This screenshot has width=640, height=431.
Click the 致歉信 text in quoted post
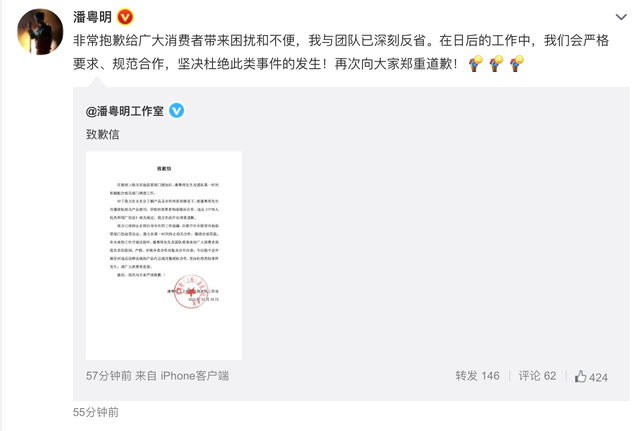click(x=102, y=134)
